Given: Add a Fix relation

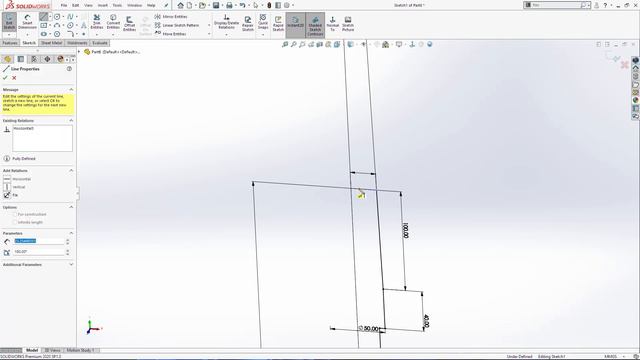Looking at the screenshot, I should pyautogui.click(x=11, y=195).
